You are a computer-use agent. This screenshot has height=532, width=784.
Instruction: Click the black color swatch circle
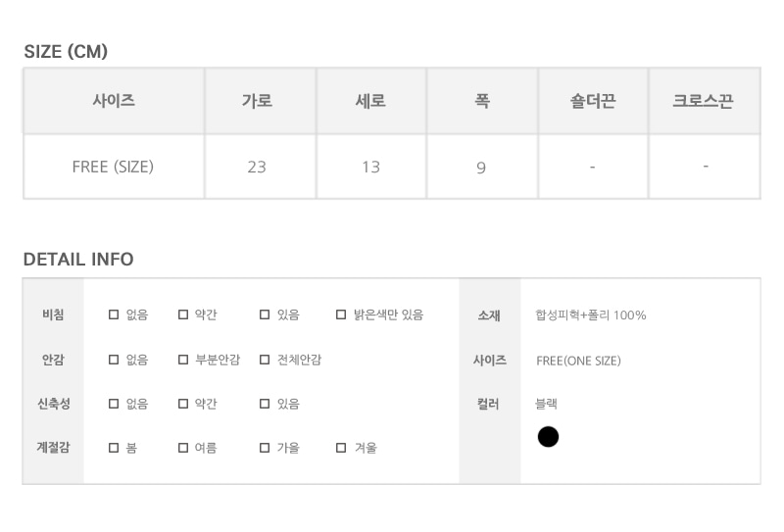click(548, 437)
